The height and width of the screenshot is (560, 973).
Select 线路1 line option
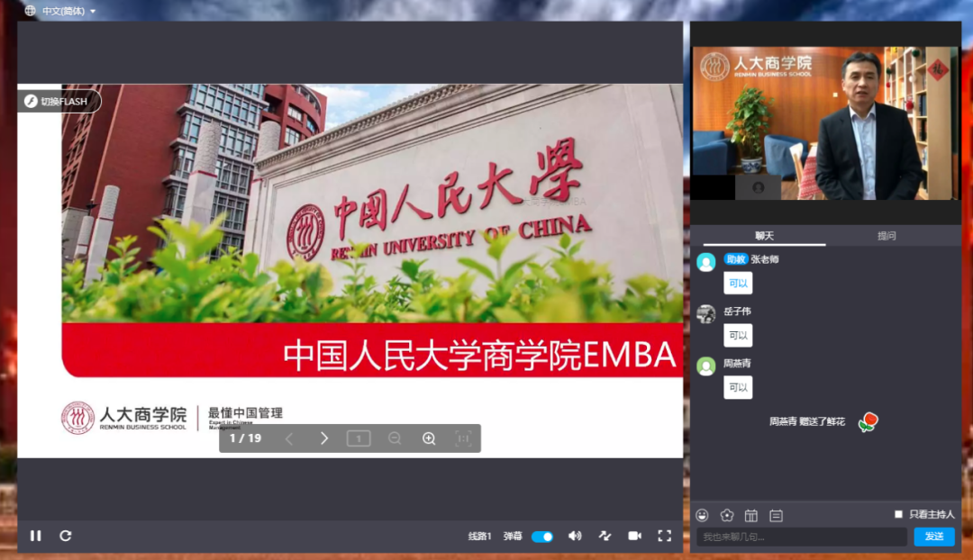(x=479, y=537)
